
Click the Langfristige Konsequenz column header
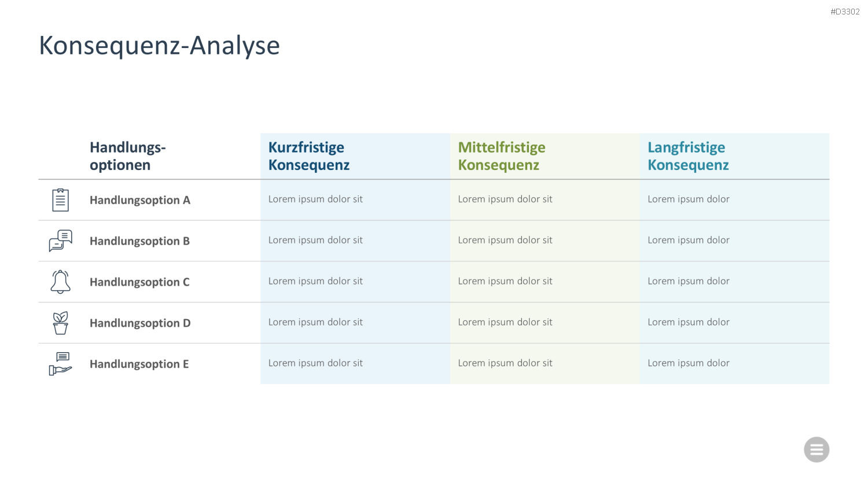click(688, 156)
